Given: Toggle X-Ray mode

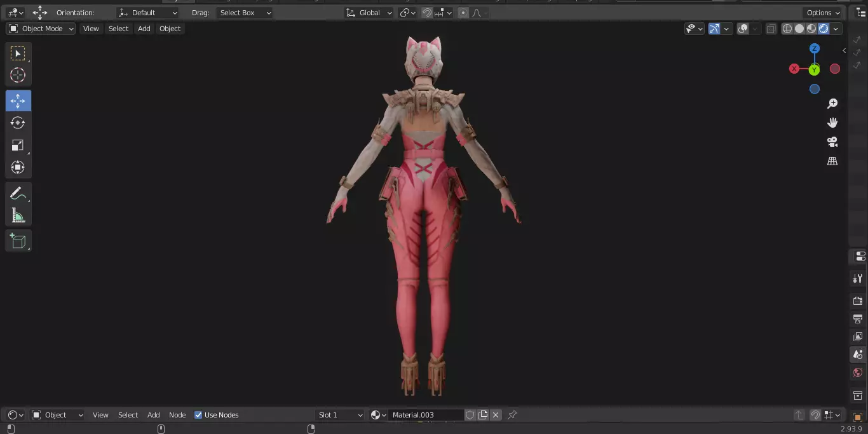Looking at the screenshot, I should tap(771, 29).
